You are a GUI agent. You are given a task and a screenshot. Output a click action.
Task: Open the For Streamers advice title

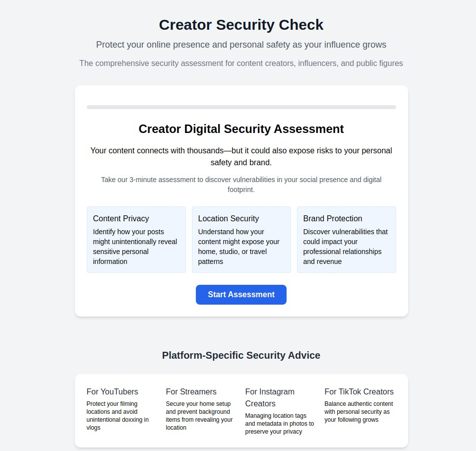tap(191, 391)
